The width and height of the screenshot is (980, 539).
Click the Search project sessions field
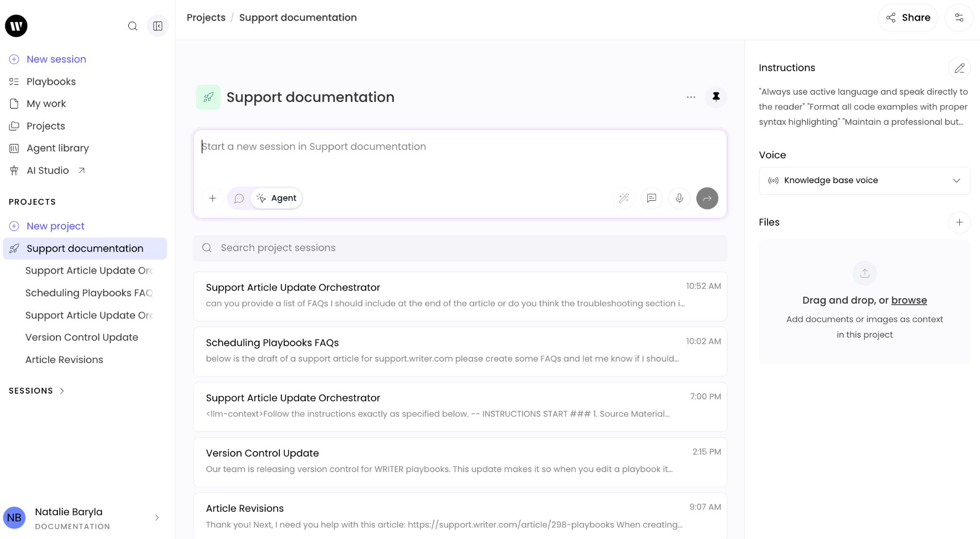point(459,248)
